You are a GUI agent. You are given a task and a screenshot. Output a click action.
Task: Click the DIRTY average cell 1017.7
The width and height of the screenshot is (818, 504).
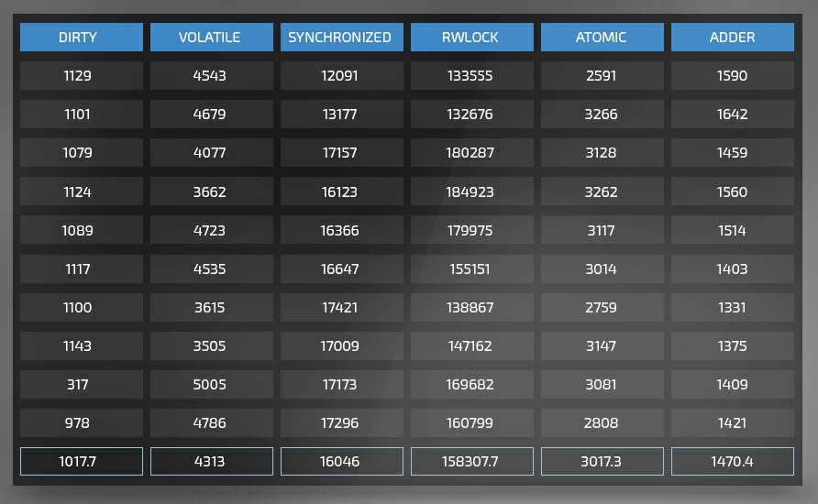(82, 461)
